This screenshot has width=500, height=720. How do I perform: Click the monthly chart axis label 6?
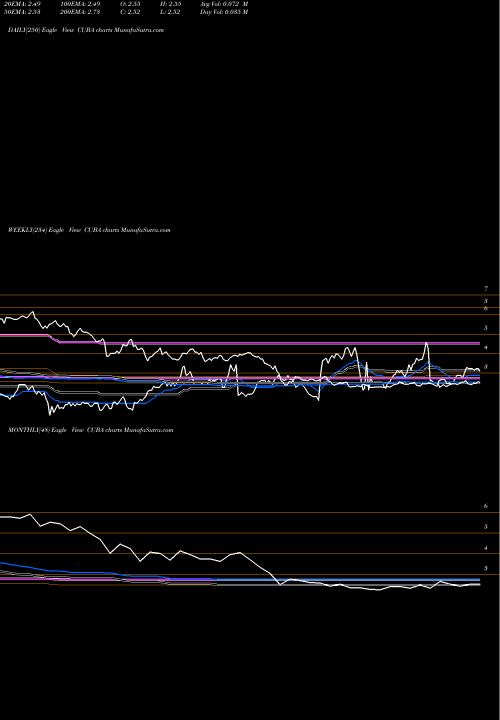(x=486, y=506)
